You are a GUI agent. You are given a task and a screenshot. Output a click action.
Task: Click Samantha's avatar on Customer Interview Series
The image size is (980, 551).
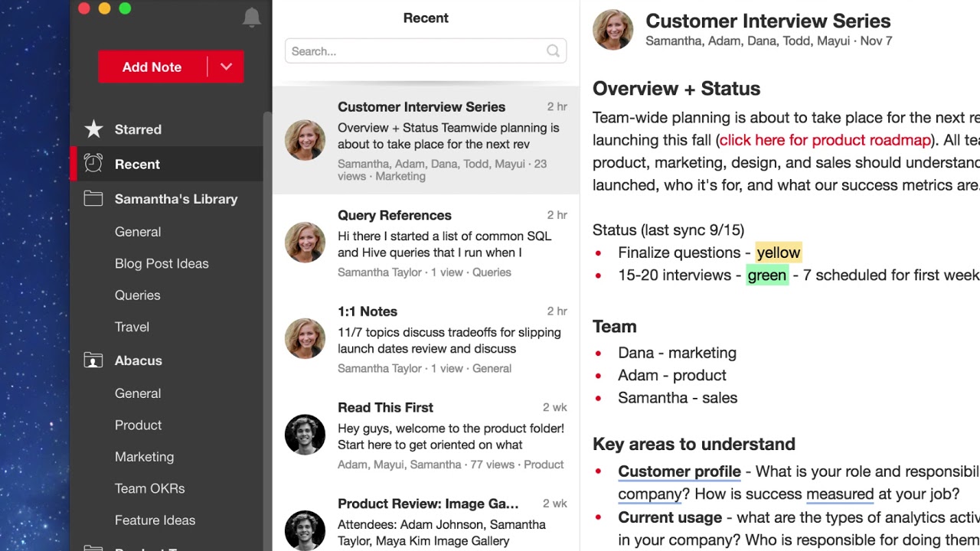coord(305,140)
